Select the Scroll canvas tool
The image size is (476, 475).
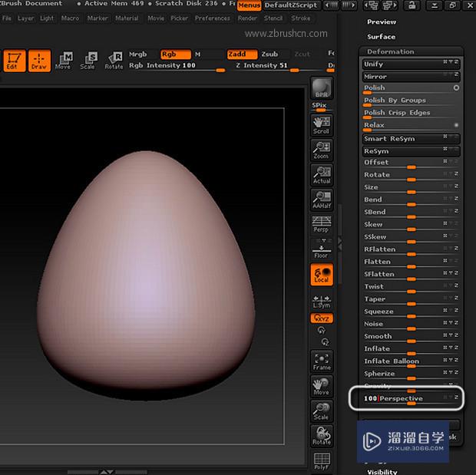tap(322, 124)
